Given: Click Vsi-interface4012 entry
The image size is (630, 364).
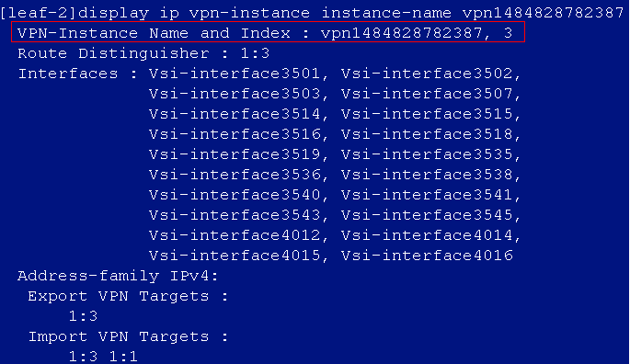Looking at the screenshot, I should pyautogui.click(x=235, y=235).
